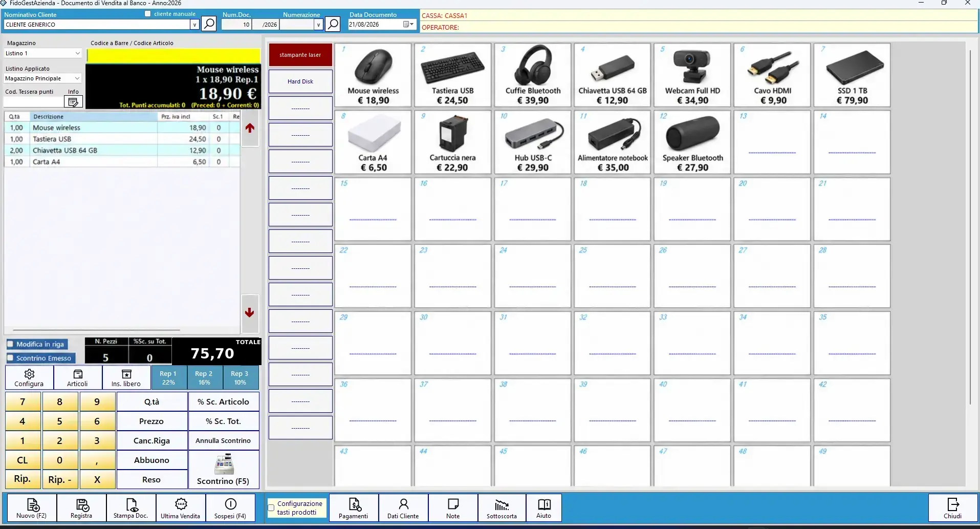
Task: Expand Listino Applicato Magazzino Principale dropdown
Action: point(78,78)
